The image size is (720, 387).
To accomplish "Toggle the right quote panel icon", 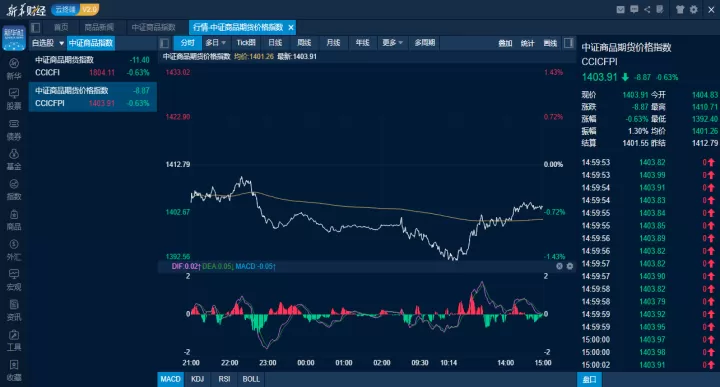I will (568, 43).
